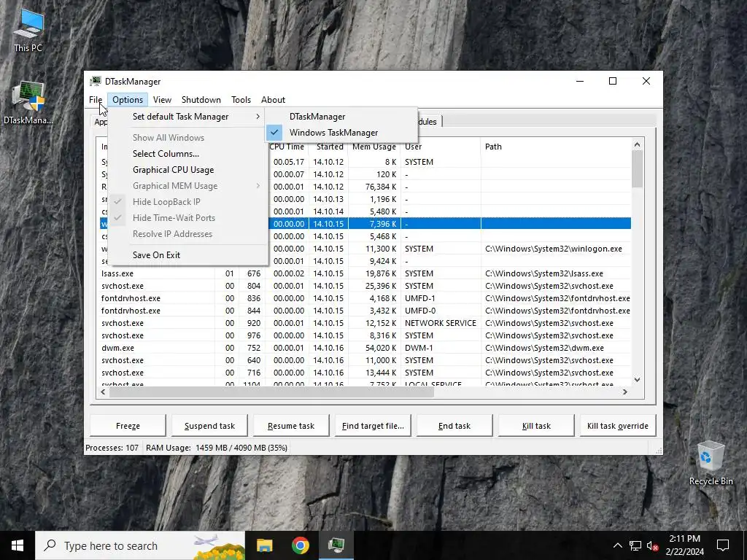Open the Windows Start menu
Viewport: 747px width, 560px height.
(x=18, y=545)
